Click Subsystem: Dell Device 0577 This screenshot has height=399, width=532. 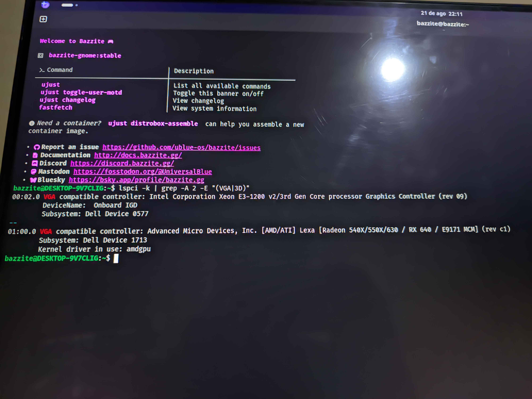click(95, 214)
